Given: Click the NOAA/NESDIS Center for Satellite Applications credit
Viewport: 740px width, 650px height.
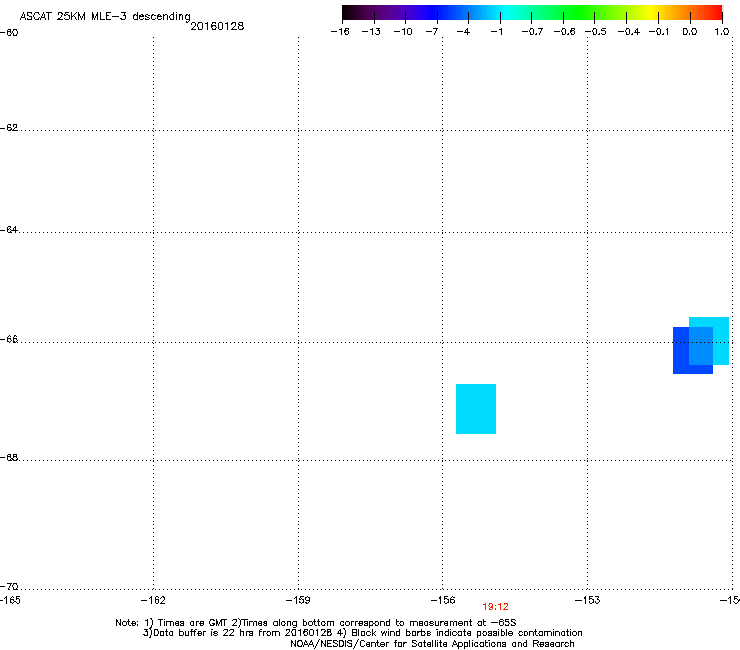Looking at the screenshot, I should point(432,644).
